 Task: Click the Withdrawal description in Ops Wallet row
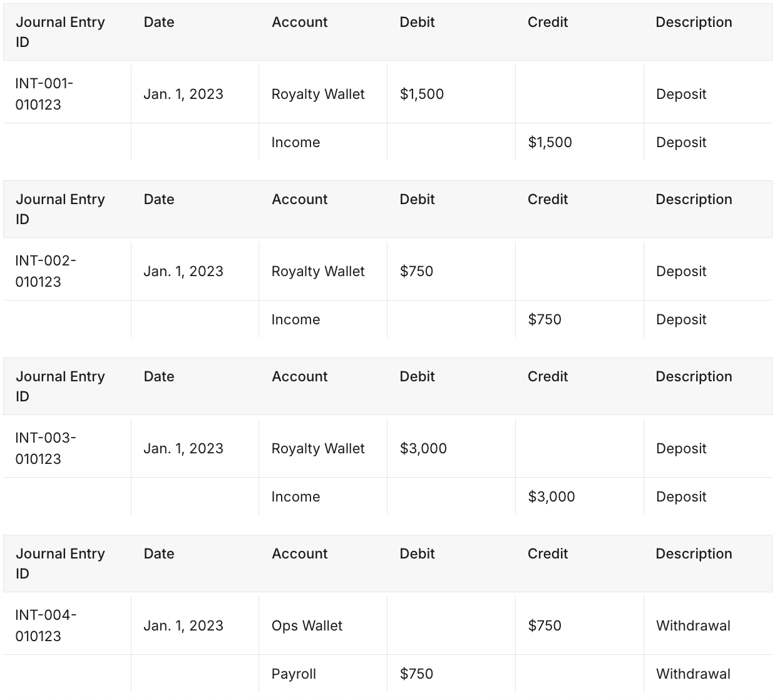[693, 625]
